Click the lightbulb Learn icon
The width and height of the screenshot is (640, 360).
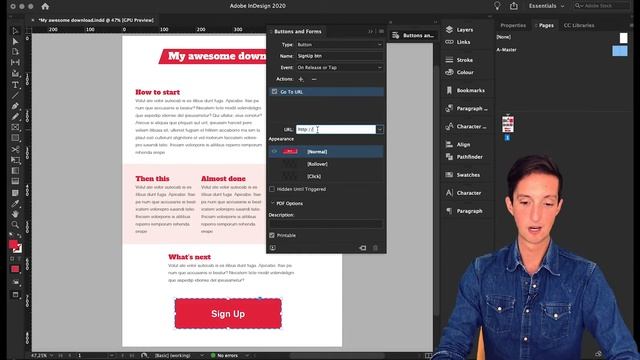tap(497, 6)
